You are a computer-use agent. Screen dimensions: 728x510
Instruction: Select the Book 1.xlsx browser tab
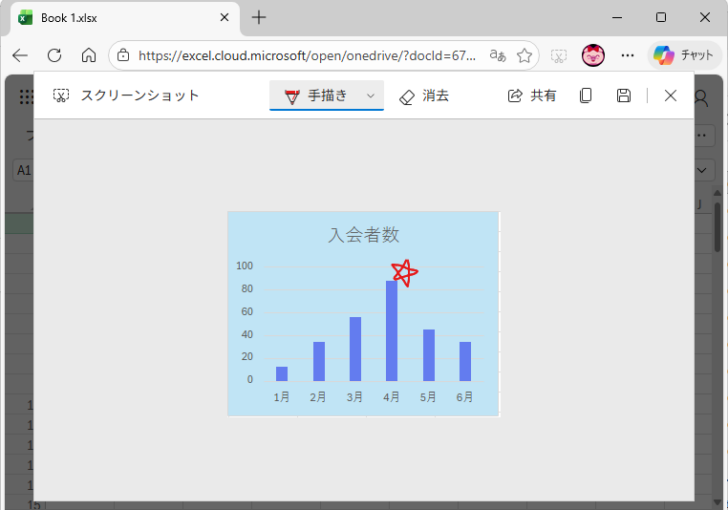tap(124, 18)
